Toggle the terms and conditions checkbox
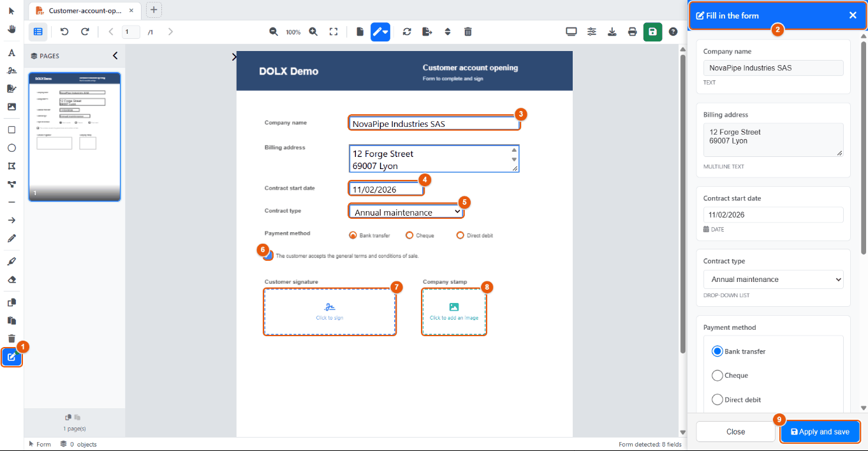This screenshot has height=451, width=868. [x=268, y=256]
